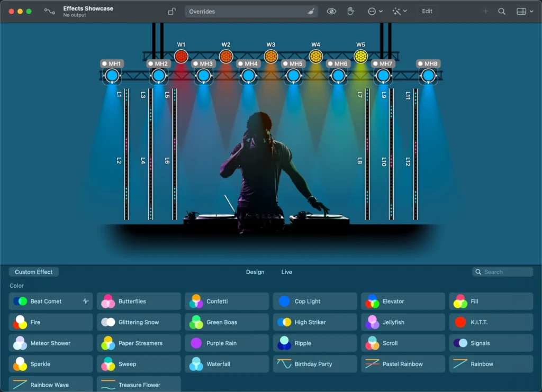This screenshot has width=542, height=392.
Task: Select the W3 wash light fixture
Action: point(271,56)
